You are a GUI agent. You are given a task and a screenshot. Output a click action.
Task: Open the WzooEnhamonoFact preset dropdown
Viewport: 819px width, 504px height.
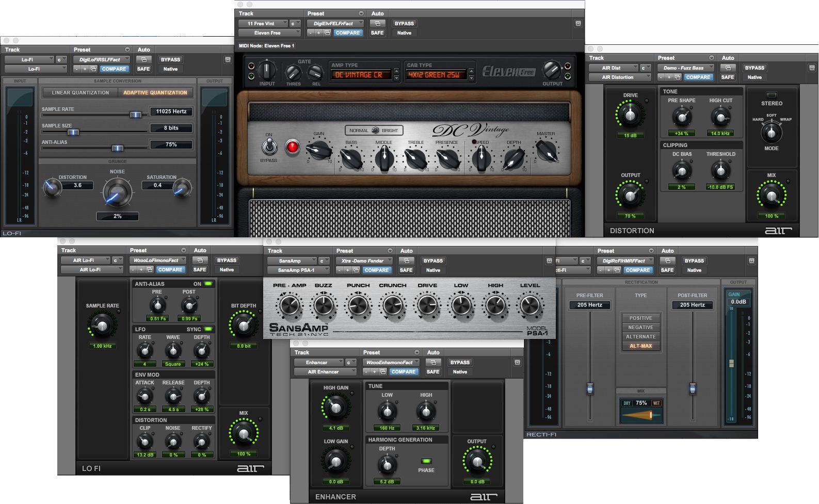tap(391, 363)
